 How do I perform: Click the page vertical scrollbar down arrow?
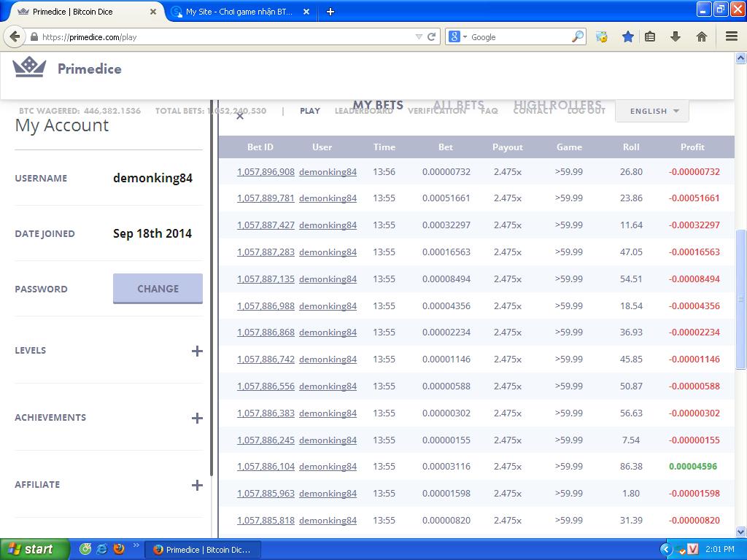[x=740, y=532]
